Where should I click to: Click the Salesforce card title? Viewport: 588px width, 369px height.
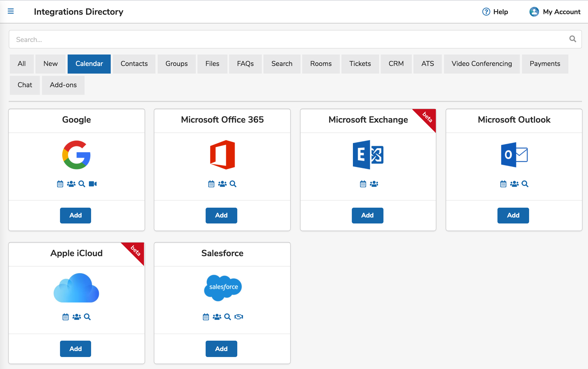tap(222, 253)
